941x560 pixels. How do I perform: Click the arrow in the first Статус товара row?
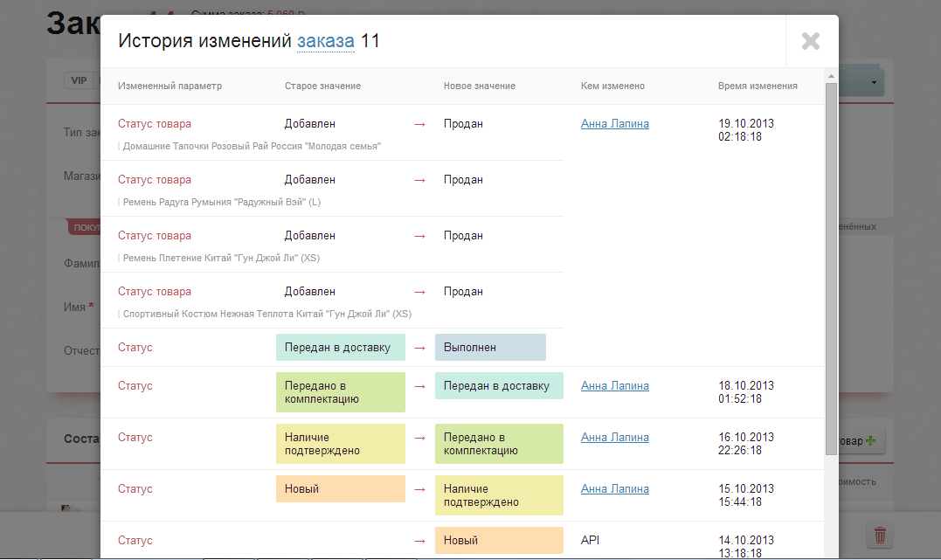coord(419,124)
